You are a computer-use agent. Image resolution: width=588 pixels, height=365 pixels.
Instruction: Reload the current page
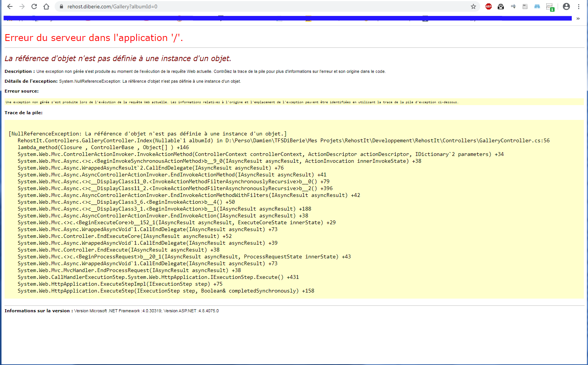coord(34,6)
